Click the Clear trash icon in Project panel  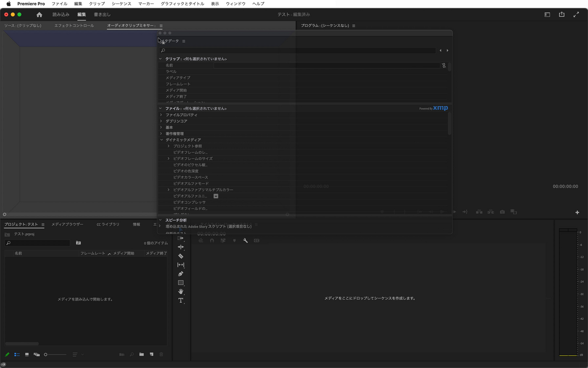click(161, 354)
